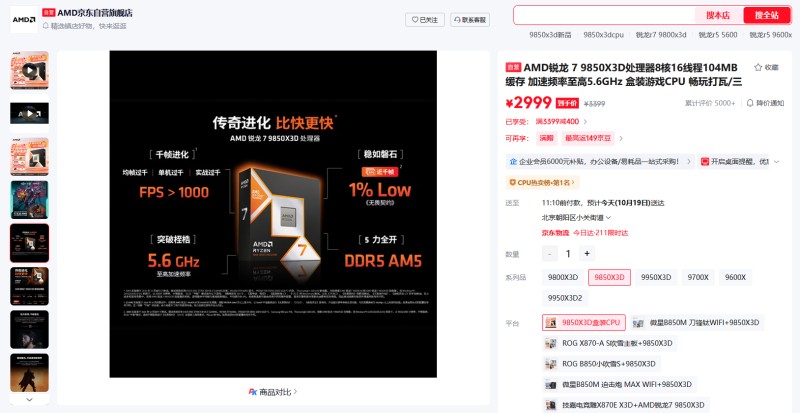Click the 到手价 price badge
Viewport: 800px width, 413px height.
click(567, 103)
